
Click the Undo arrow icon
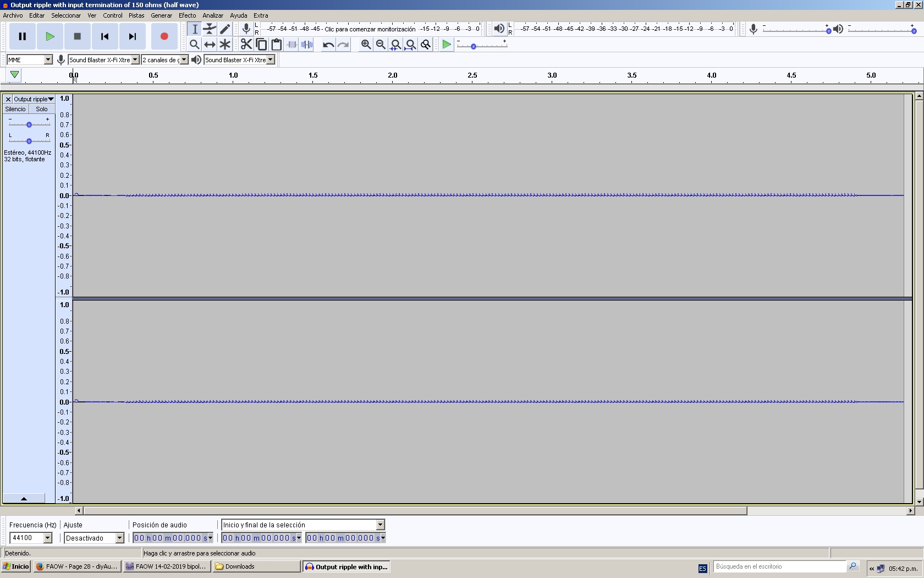click(328, 44)
